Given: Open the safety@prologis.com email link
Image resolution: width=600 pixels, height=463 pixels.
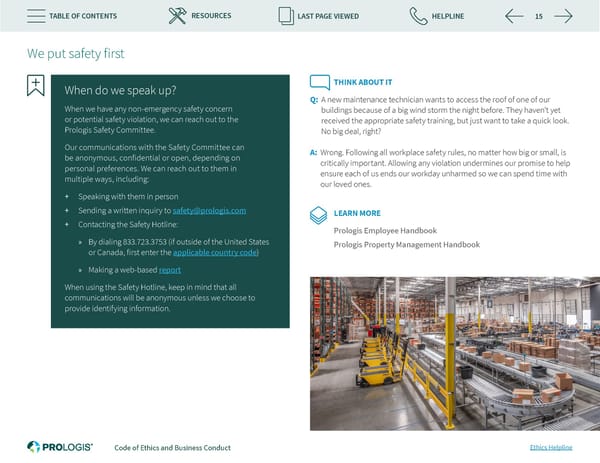Looking at the screenshot, I should 209,211.
